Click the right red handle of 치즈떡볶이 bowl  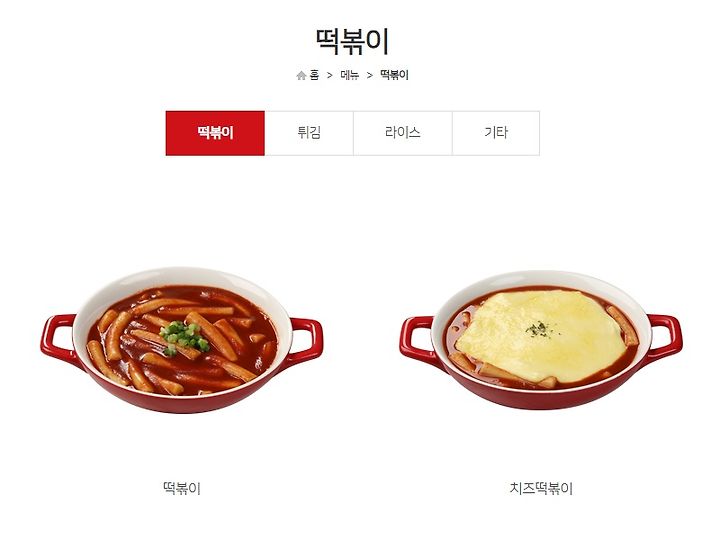click(x=664, y=338)
